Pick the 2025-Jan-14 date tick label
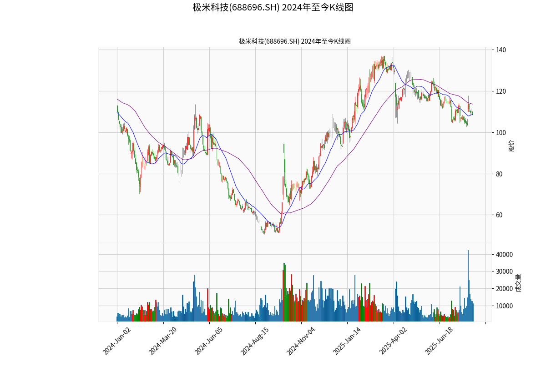The image size is (546, 392). point(347,341)
